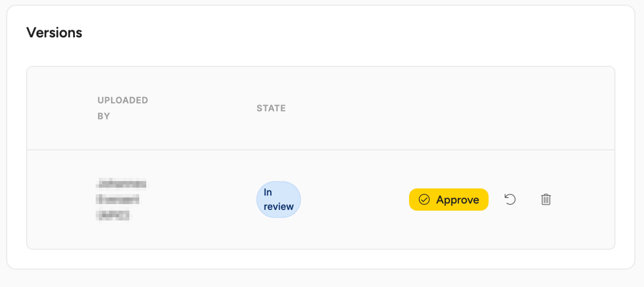Click the circular counterclockwise arrow beside Approve

click(x=510, y=200)
